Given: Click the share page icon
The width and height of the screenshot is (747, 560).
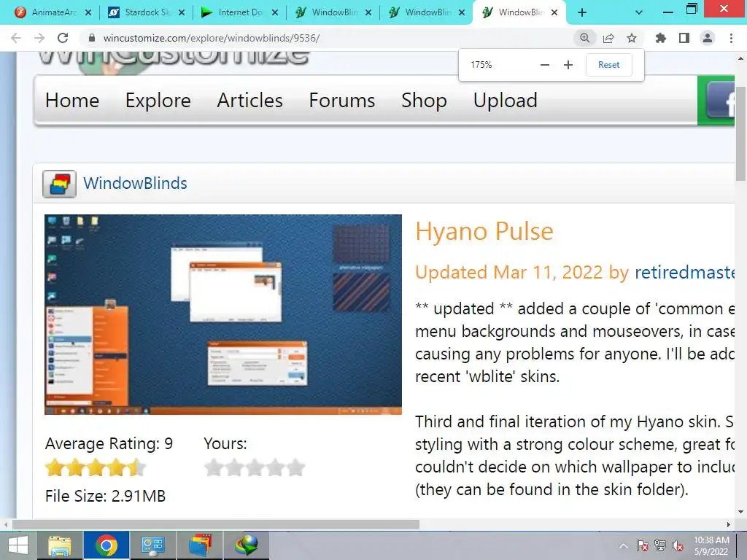Looking at the screenshot, I should [608, 38].
